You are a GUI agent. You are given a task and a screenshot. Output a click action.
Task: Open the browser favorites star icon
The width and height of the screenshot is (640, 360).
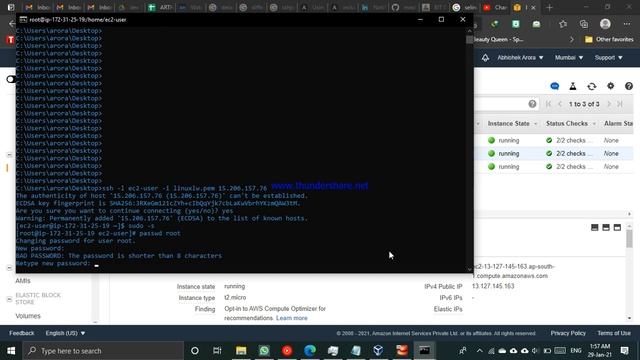[563, 24]
